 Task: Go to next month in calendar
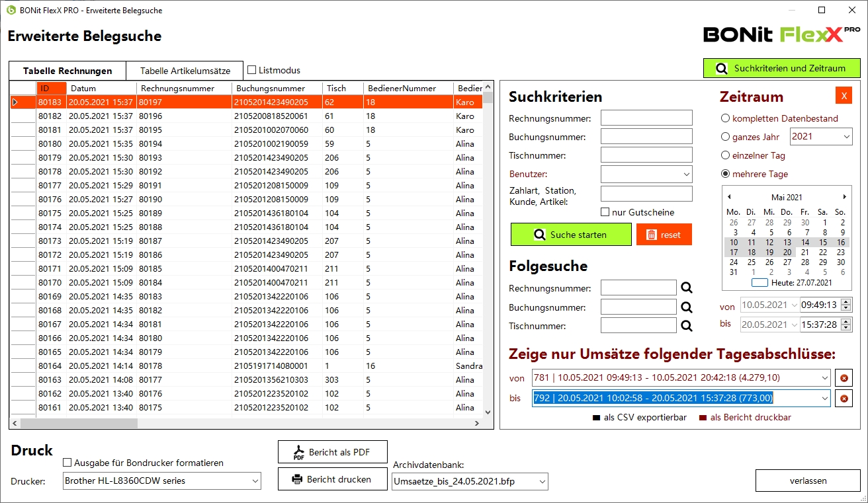(844, 197)
